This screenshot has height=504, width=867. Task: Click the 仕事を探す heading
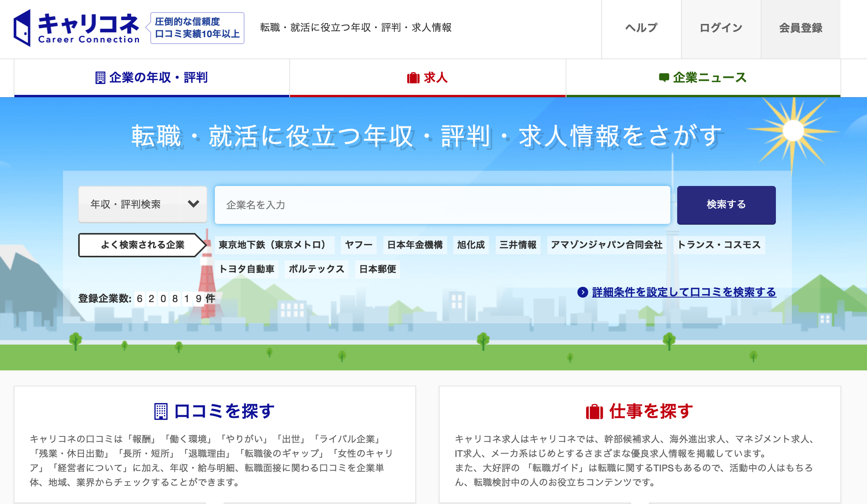coord(651,411)
